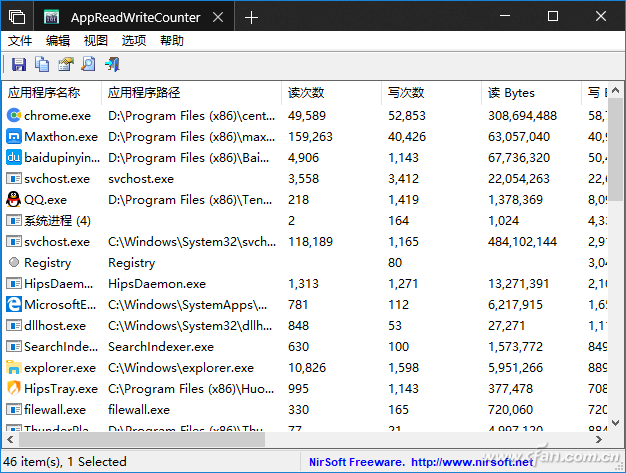This screenshot has height=473, width=626.
Task: Open a new tab with plus button
Action: click(251, 17)
